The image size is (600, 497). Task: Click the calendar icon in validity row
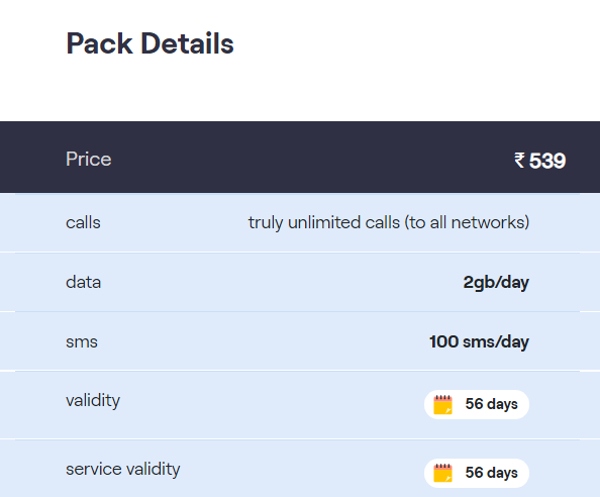point(443,404)
